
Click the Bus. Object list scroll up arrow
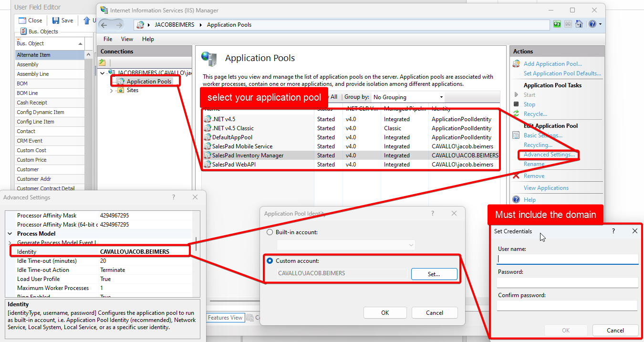89,55
